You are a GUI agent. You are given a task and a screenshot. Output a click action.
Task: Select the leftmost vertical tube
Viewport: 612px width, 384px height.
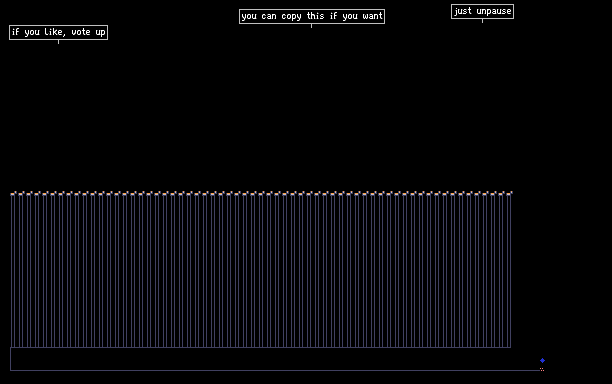[x=13, y=271]
